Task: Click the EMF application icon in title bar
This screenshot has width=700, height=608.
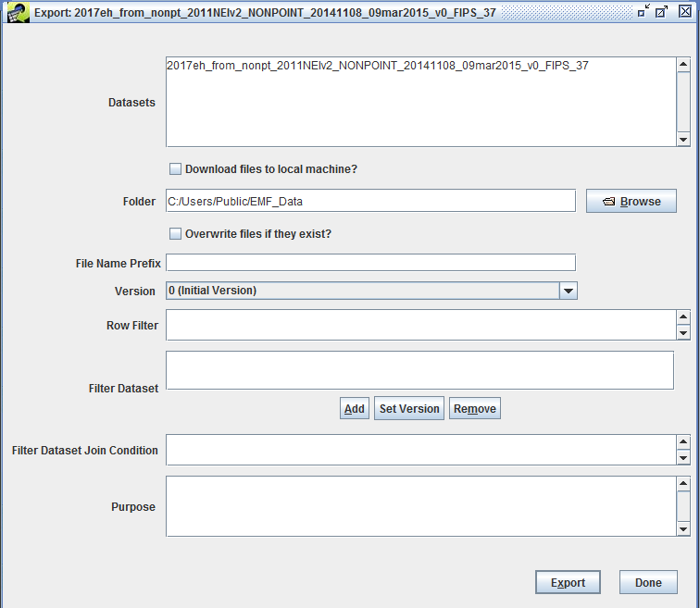Action: [x=18, y=12]
